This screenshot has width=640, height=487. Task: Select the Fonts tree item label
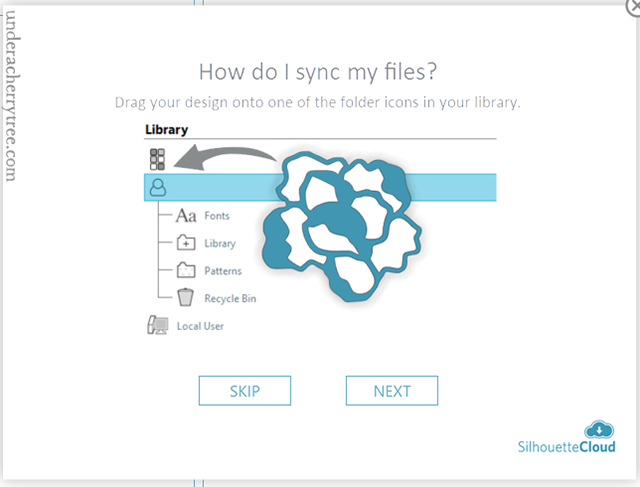217,216
